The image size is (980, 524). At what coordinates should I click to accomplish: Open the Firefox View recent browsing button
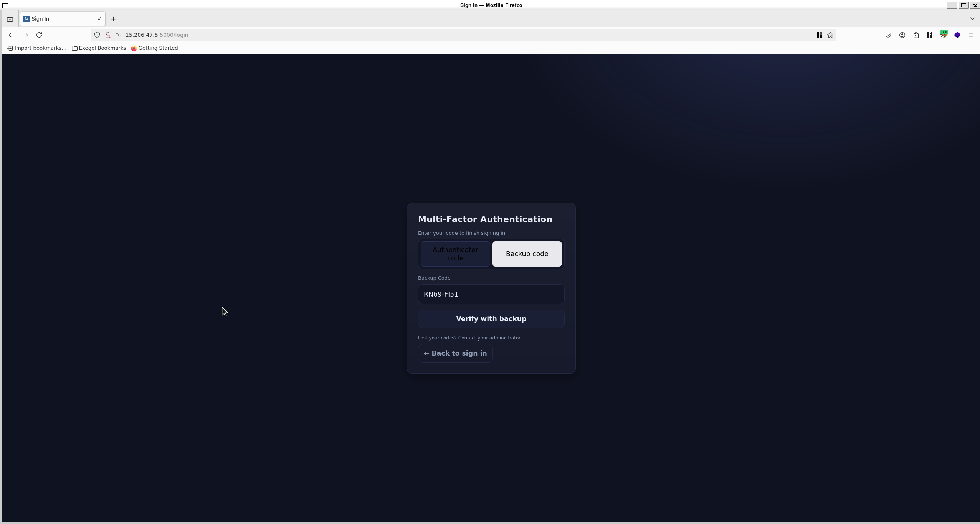10,19
